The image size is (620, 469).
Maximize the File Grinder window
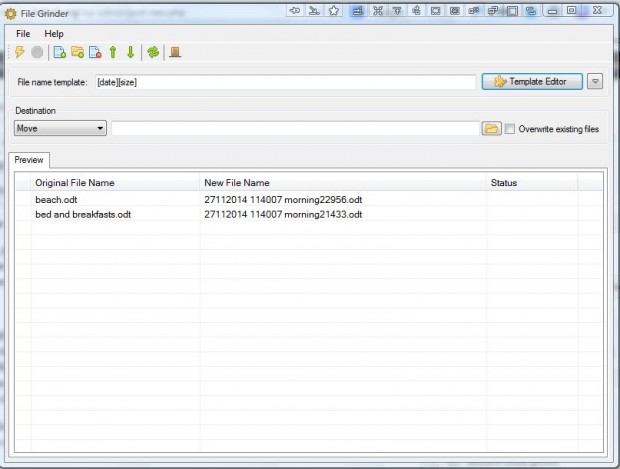click(x=571, y=11)
